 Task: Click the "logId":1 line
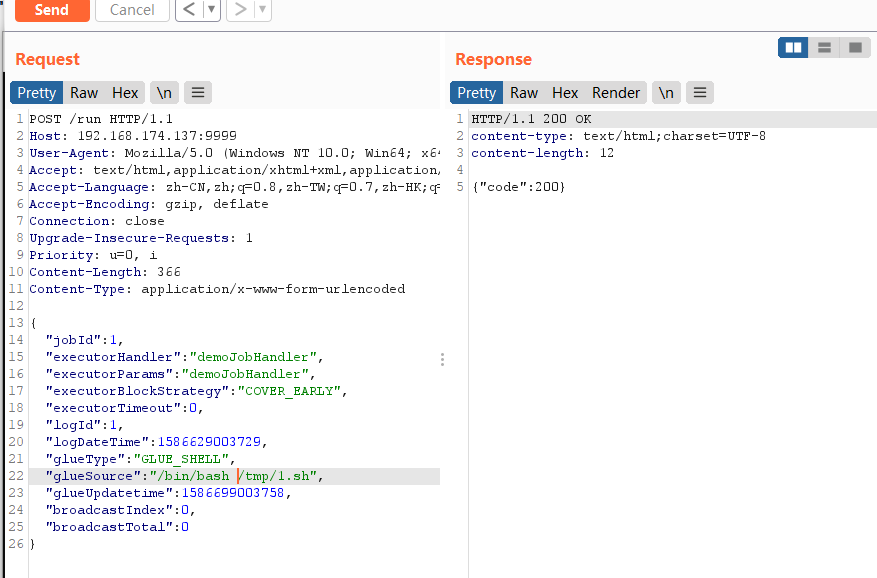pos(84,425)
